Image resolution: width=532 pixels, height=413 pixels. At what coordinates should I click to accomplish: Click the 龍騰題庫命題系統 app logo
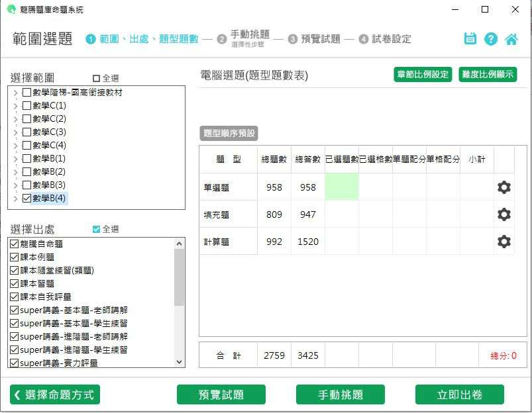coord(11,9)
